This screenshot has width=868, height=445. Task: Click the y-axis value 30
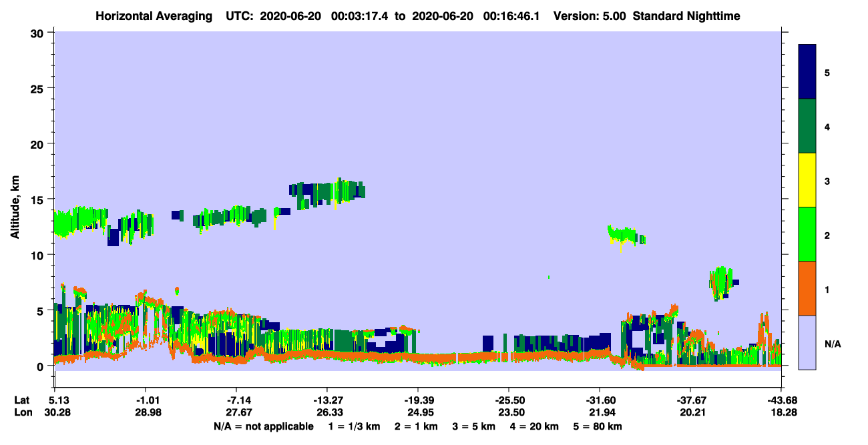click(38, 33)
